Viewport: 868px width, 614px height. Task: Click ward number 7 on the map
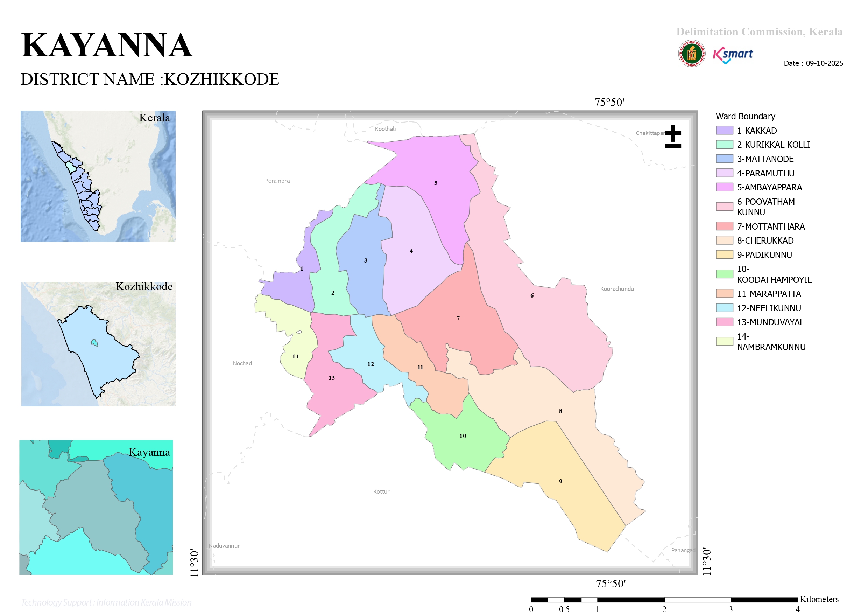(x=458, y=319)
